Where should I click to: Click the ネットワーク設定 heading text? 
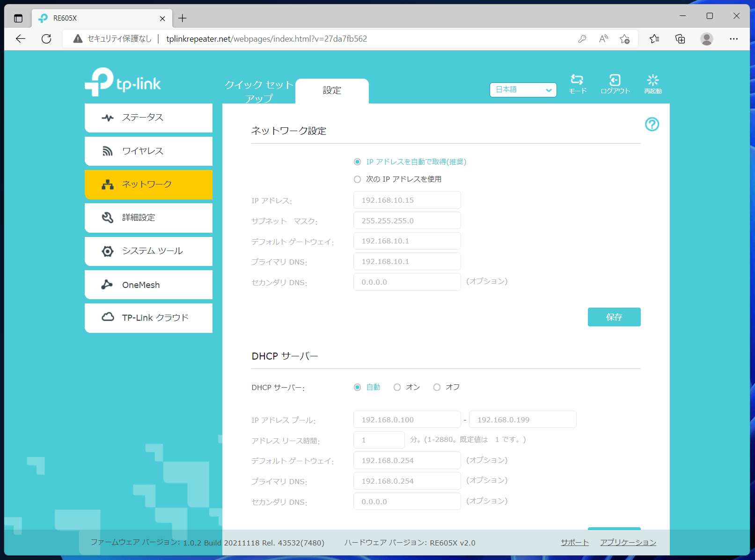289,131
